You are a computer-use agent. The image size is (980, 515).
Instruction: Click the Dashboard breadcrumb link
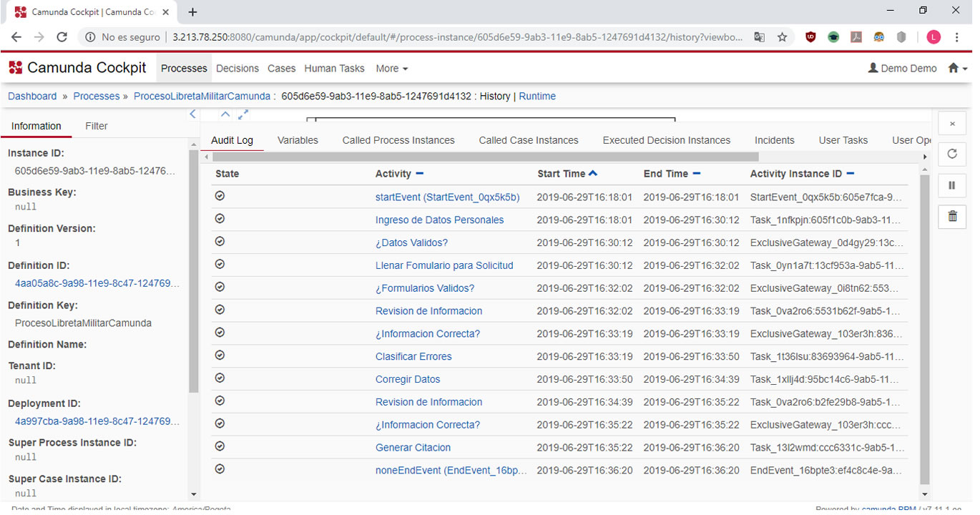[x=32, y=96]
